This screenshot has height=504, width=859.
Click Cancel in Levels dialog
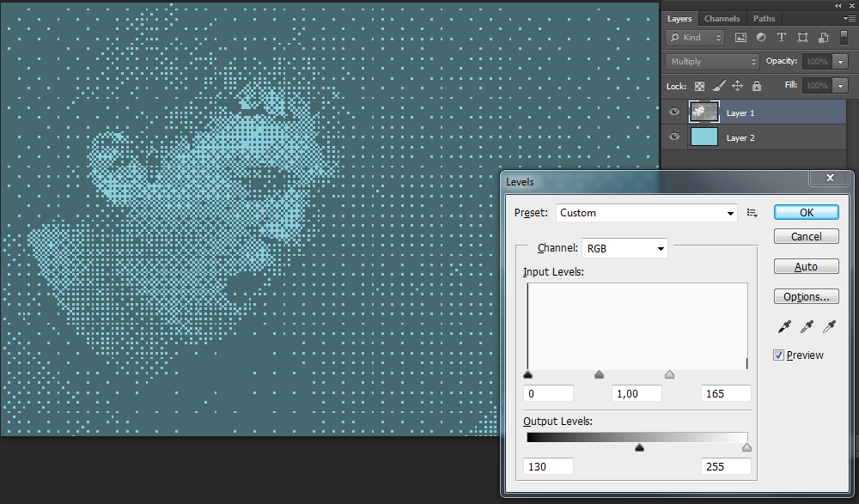[x=806, y=236]
